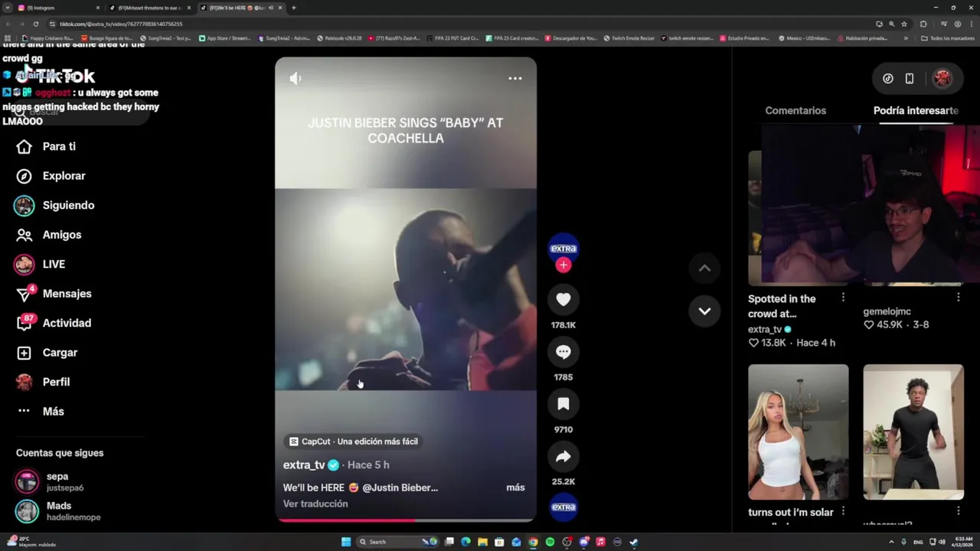Seek using the video progress bar
Screen dimensions: 980x551
tap(406, 520)
